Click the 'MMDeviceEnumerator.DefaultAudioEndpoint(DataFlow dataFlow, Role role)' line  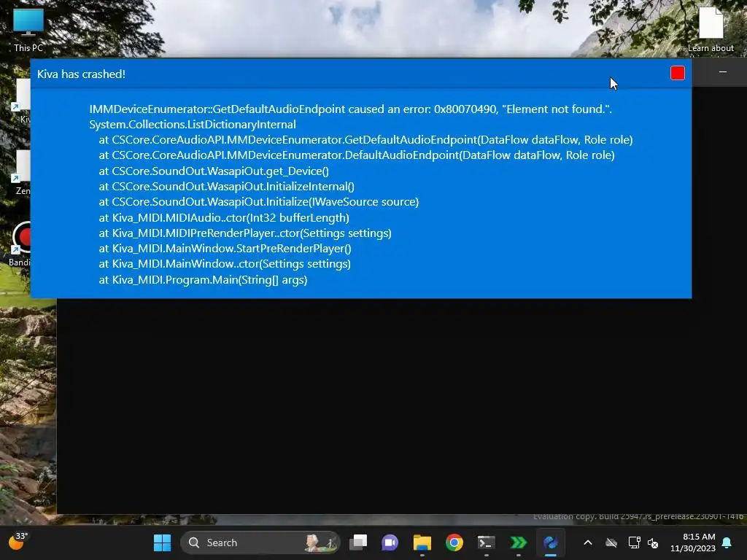tap(357, 155)
